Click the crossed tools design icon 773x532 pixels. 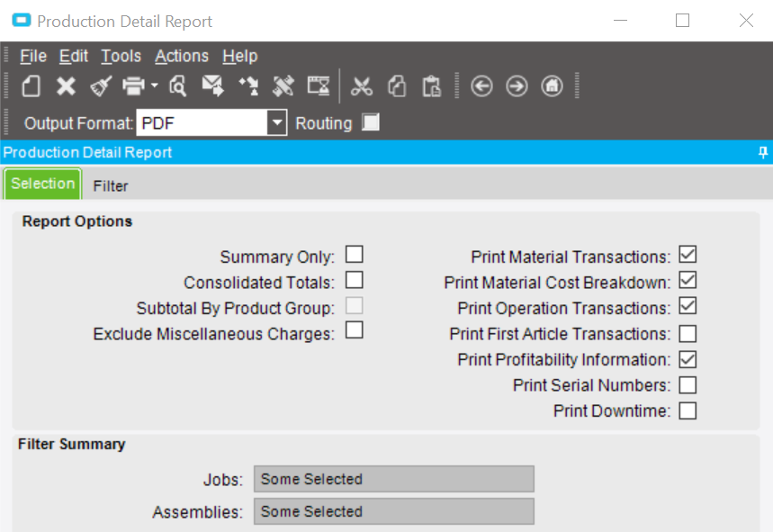pyautogui.click(x=283, y=86)
